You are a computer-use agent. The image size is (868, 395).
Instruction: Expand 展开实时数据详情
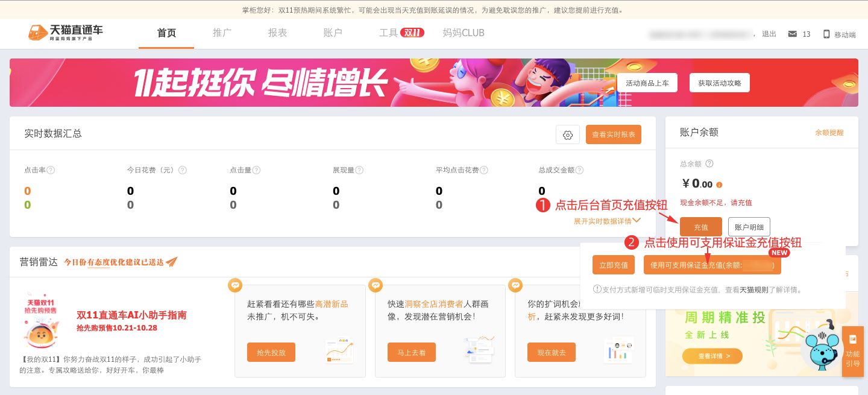(x=607, y=221)
